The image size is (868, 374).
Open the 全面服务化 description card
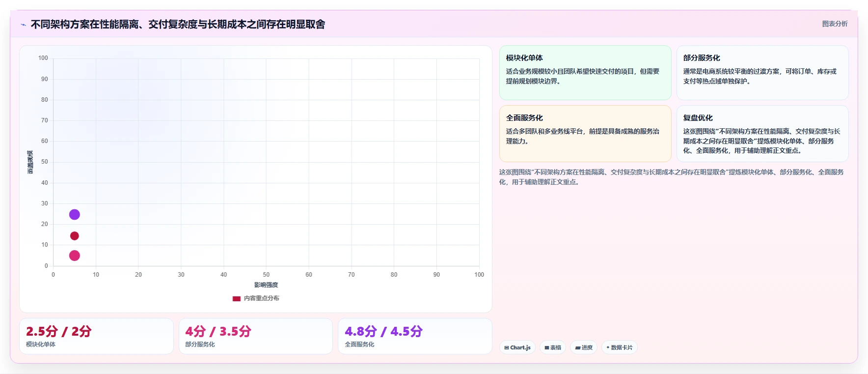(x=585, y=134)
